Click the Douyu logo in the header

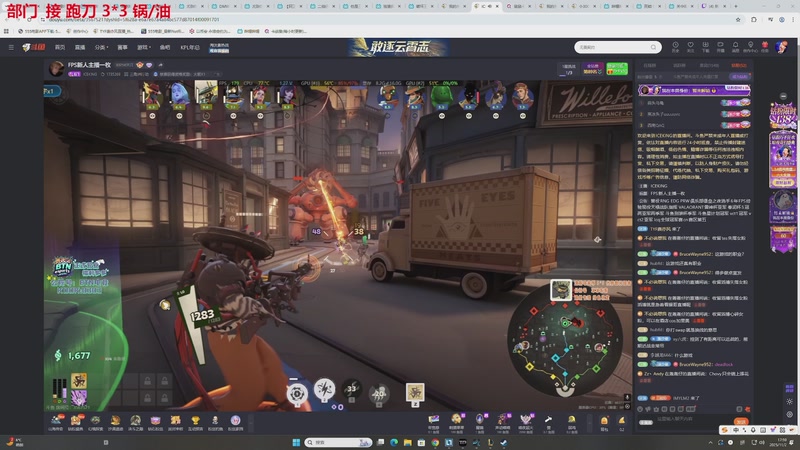click(34, 47)
